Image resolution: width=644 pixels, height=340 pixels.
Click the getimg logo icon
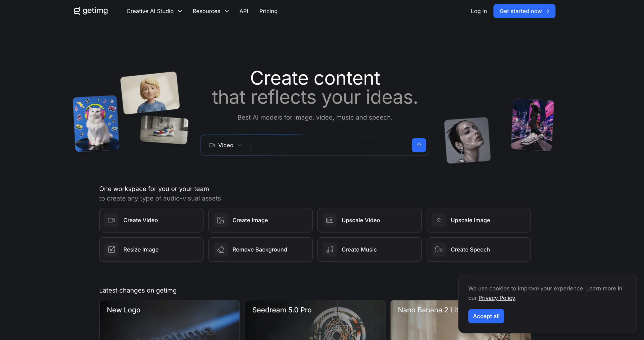(x=77, y=11)
